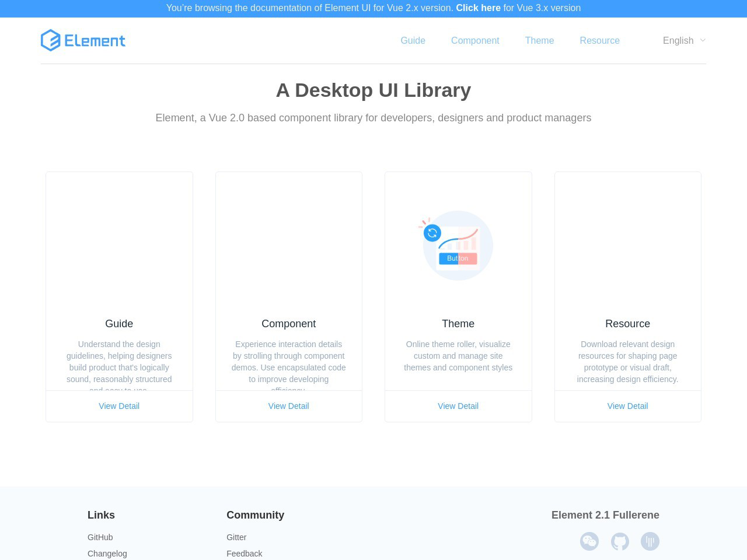Click the language dropdown chevron arrow
The height and width of the screenshot is (560, 747).
(x=703, y=40)
